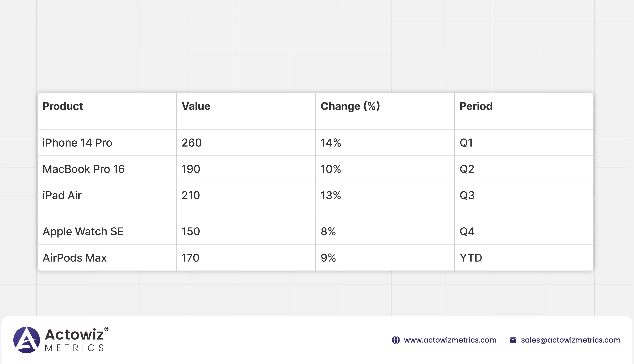
Task: Click the 260 value cell
Action: 192,143
